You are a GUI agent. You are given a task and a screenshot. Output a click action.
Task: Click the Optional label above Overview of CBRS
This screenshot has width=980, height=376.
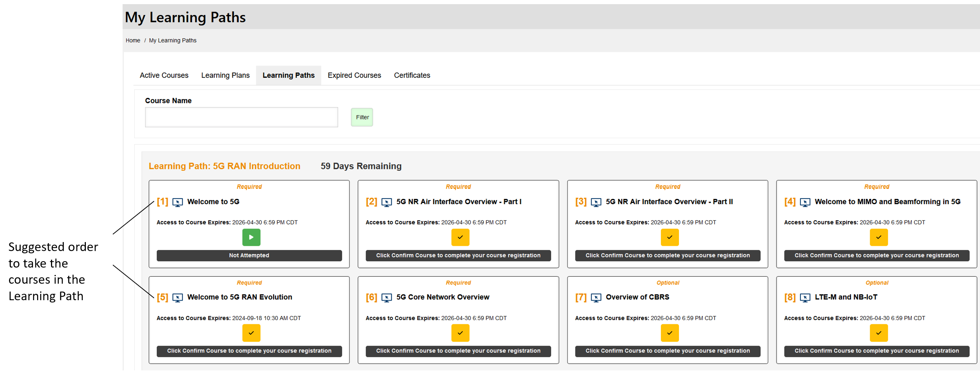668,283
